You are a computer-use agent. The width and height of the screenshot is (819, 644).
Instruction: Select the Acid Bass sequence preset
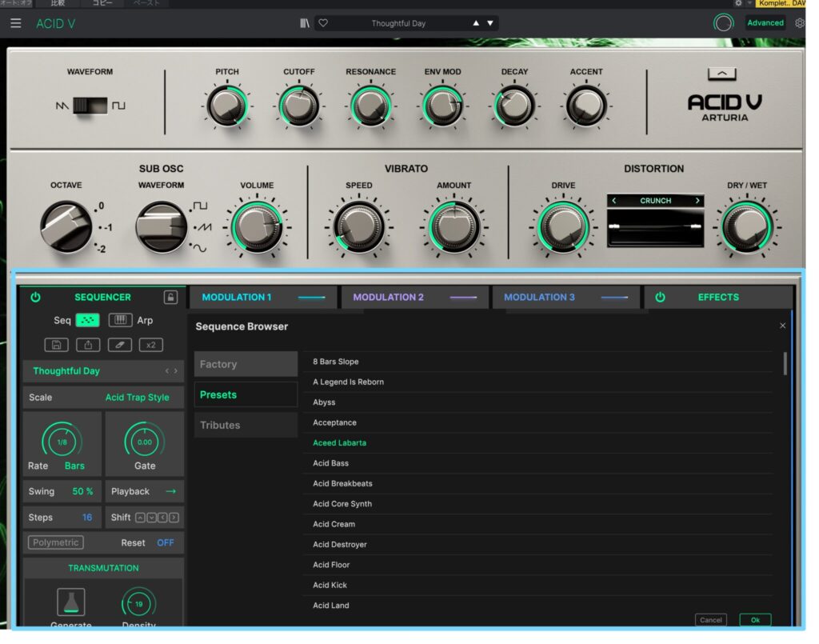pyautogui.click(x=331, y=463)
